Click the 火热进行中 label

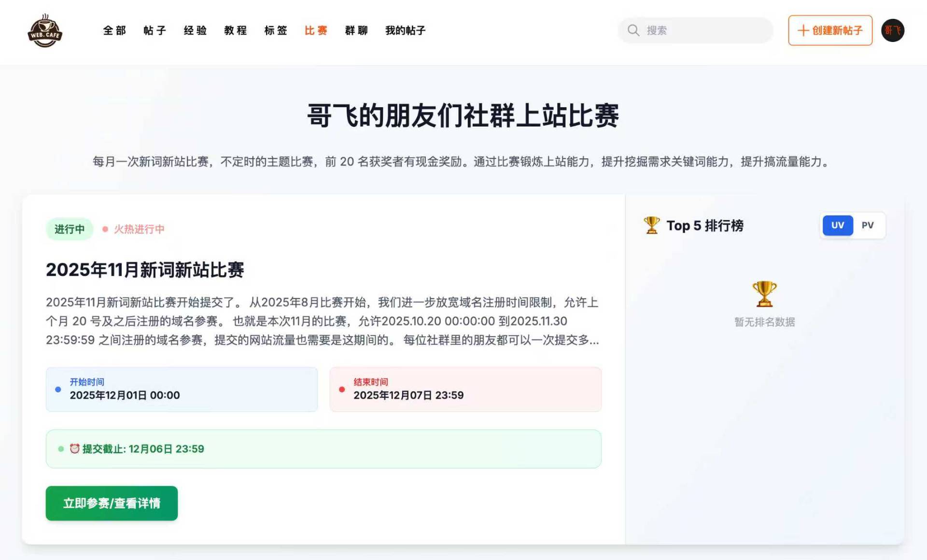click(139, 229)
